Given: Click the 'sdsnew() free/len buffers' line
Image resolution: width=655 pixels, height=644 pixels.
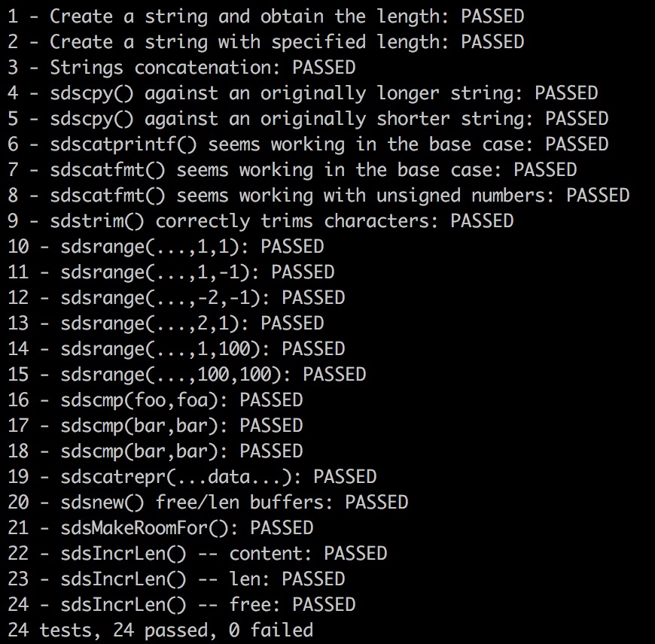Looking at the screenshot, I should [x=208, y=503].
